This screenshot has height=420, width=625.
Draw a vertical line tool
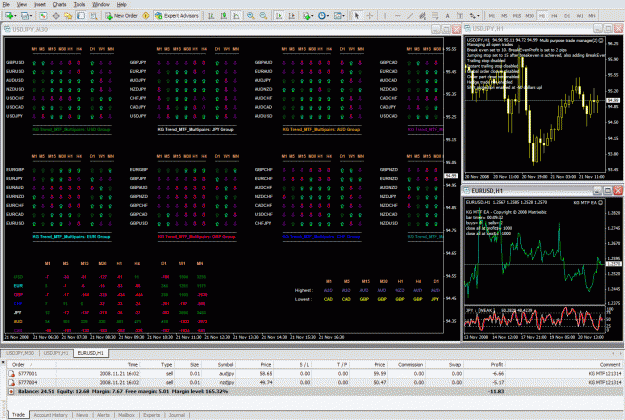click(385, 16)
